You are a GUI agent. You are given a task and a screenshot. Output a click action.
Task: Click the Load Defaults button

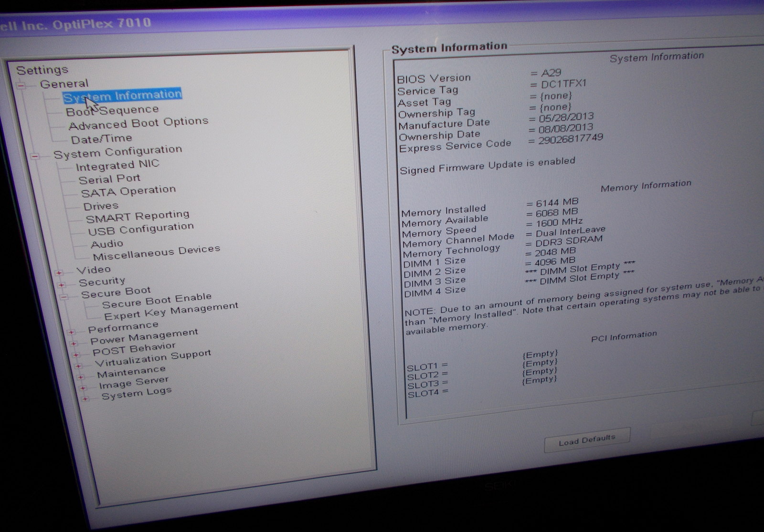coord(587,440)
